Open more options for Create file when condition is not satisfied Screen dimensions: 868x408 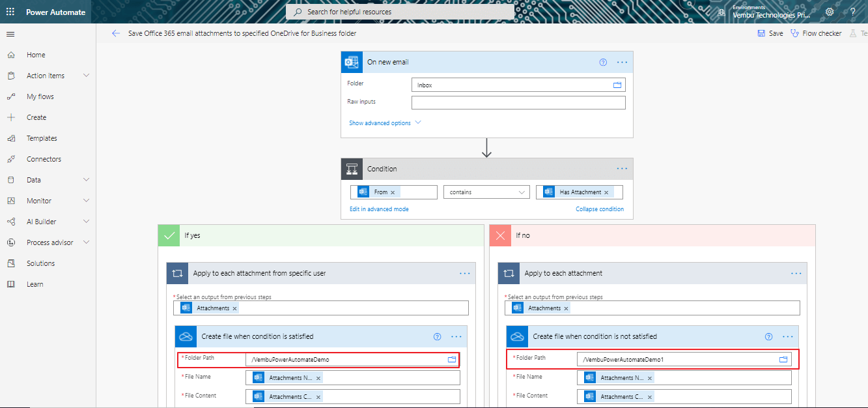tap(788, 336)
